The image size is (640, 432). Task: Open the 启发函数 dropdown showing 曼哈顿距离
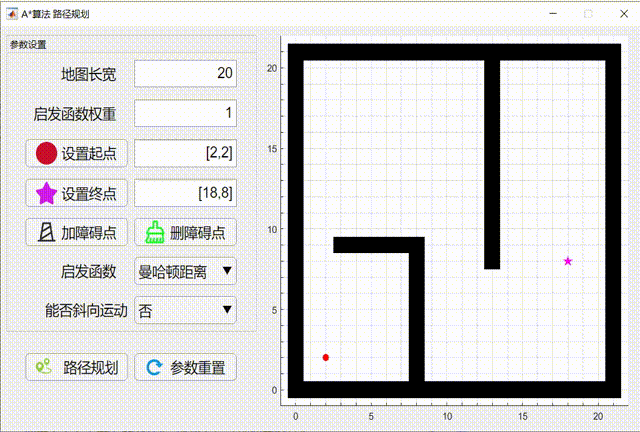pyautogui.click(x=185, y=271)
